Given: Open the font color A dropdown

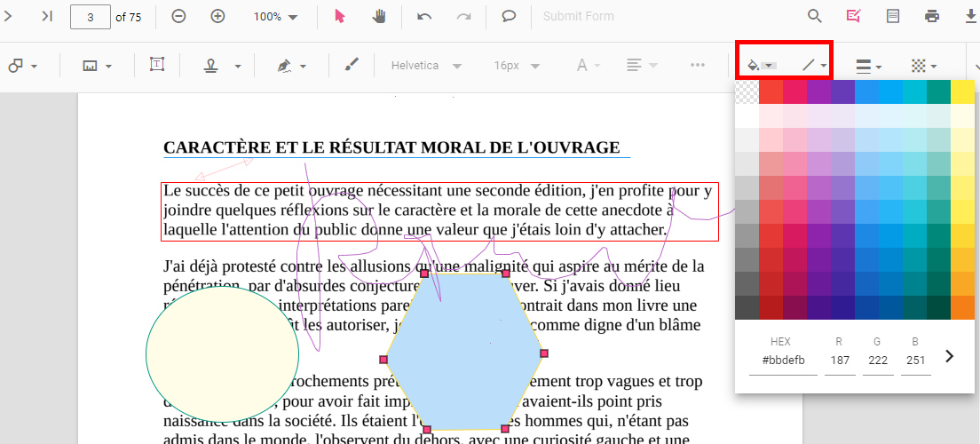Looking at the screenshot, I should 589,65.
